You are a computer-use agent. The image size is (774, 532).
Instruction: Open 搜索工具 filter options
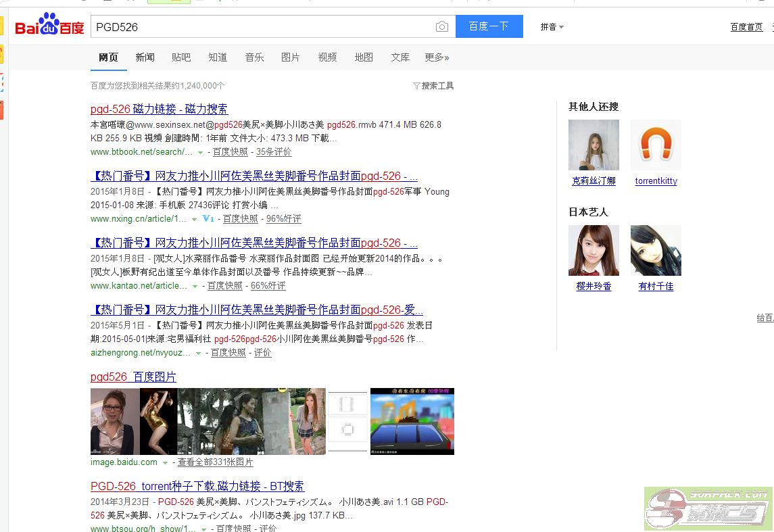433,86
